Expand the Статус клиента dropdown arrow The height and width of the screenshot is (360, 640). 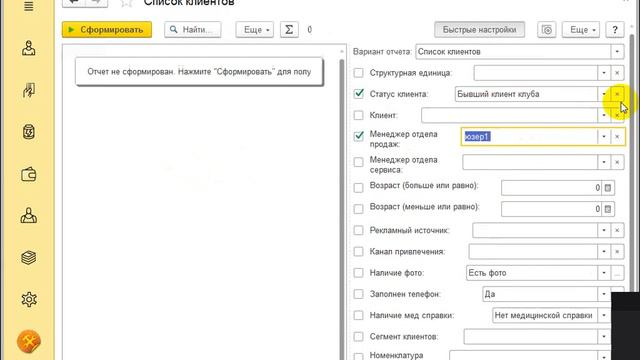[x=604, y=94]
